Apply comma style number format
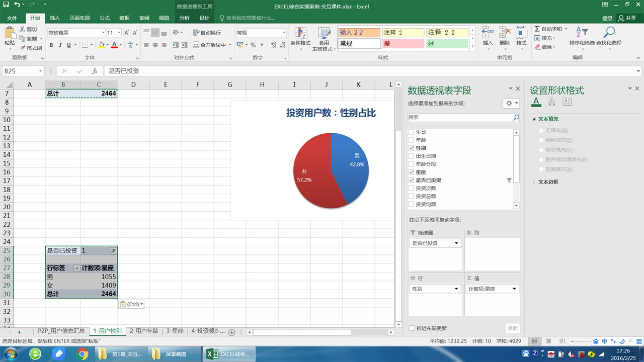 coord(261,45)
